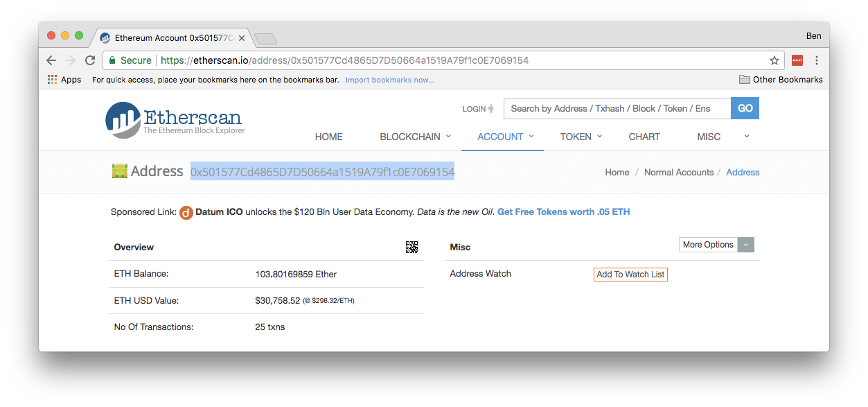Click the Etherscan logo
This screenshot has height=407, width=868.
coord(175,120)
